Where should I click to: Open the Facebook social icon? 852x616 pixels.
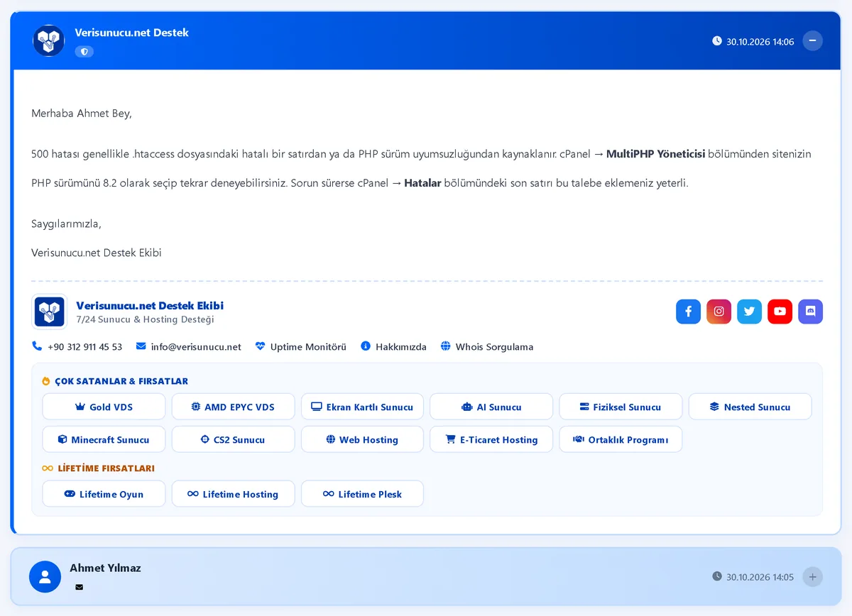pos(688,312)
